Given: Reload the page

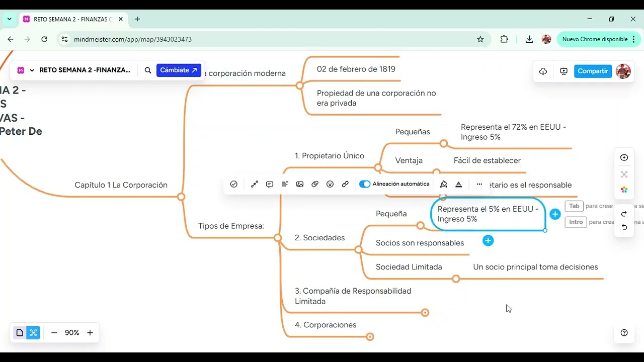Looking at the screenshot, I should coord(44,39).
